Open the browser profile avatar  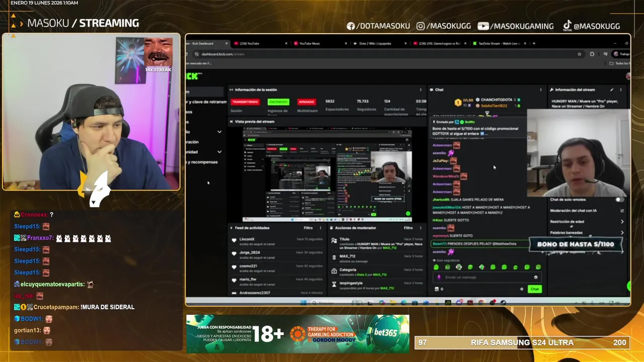pyautogui.click(x=615, y=54)
